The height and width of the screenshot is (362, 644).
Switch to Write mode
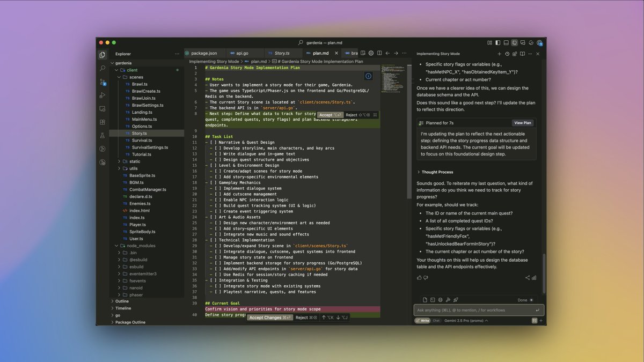pos(422,321)
